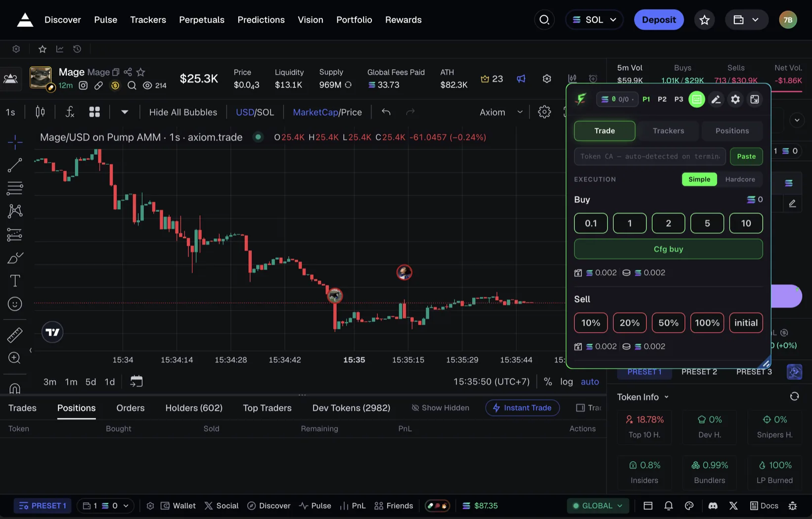Select the chart zoom-in tool
Screen dimensions: 812x519
[15, 358]
